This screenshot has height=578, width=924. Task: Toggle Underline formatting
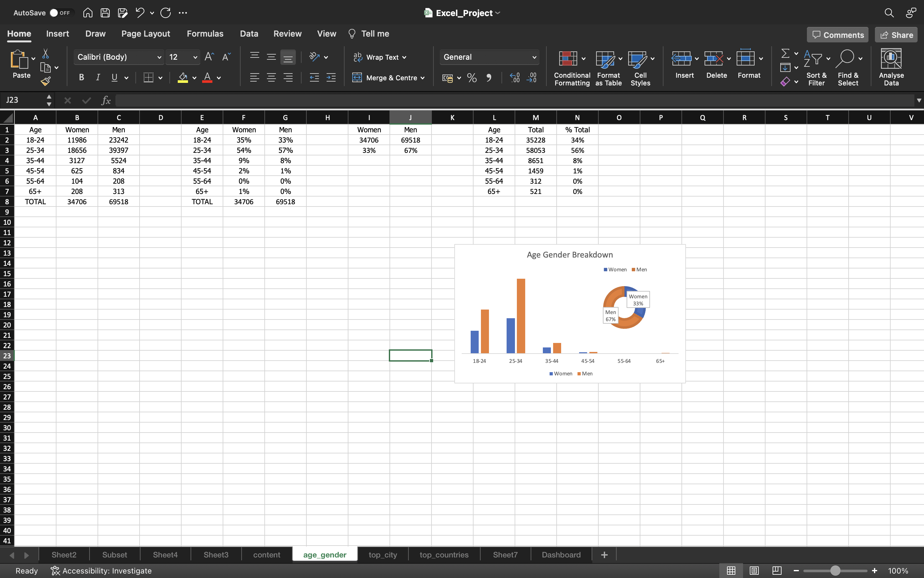click(114, 78)
